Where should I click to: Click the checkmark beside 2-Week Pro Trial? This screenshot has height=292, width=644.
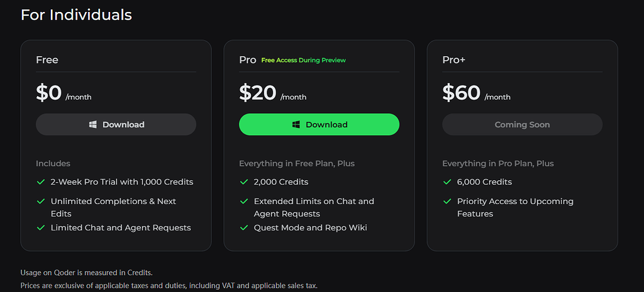(41, 181)
